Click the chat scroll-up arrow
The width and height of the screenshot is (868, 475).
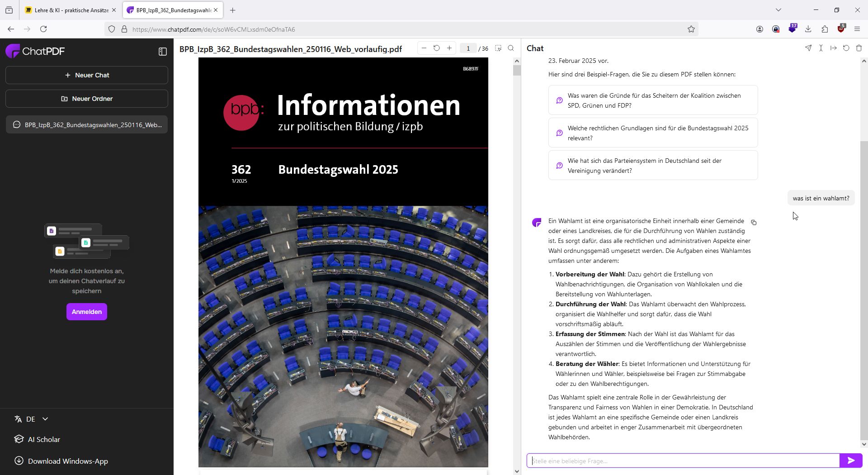pos(864,61)
